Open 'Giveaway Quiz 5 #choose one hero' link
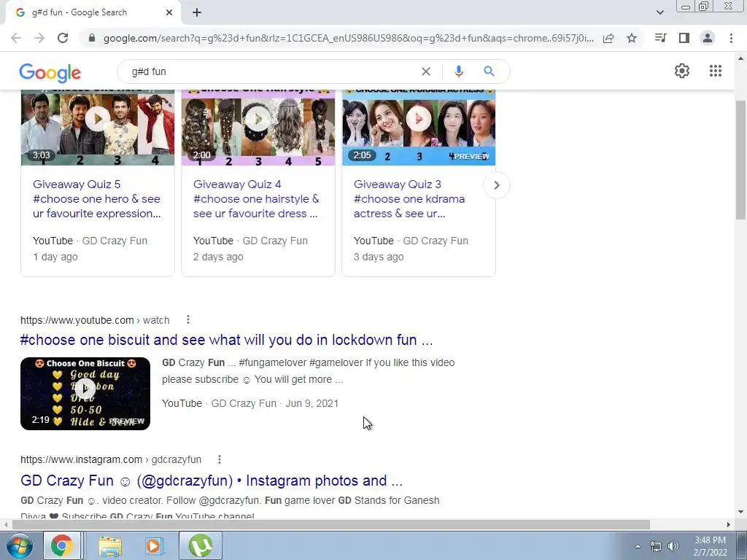Screen dimensions: 747x560 (x=97, y=199)
